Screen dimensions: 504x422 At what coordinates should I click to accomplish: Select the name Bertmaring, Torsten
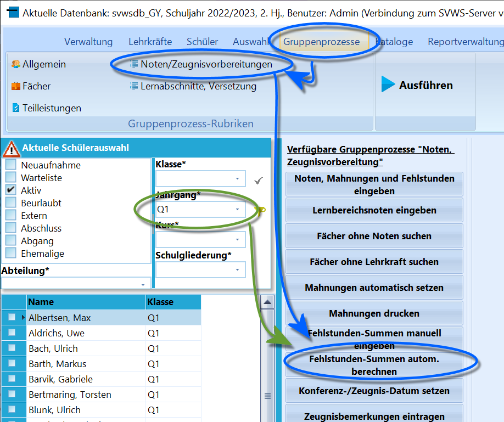(x=70, y=395)
